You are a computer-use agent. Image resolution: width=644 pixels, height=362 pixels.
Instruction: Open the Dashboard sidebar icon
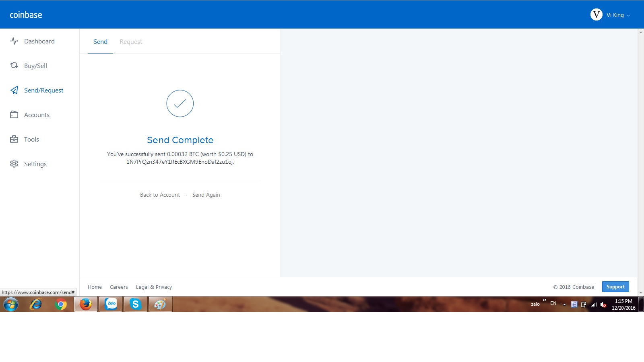tap(14, 41)
